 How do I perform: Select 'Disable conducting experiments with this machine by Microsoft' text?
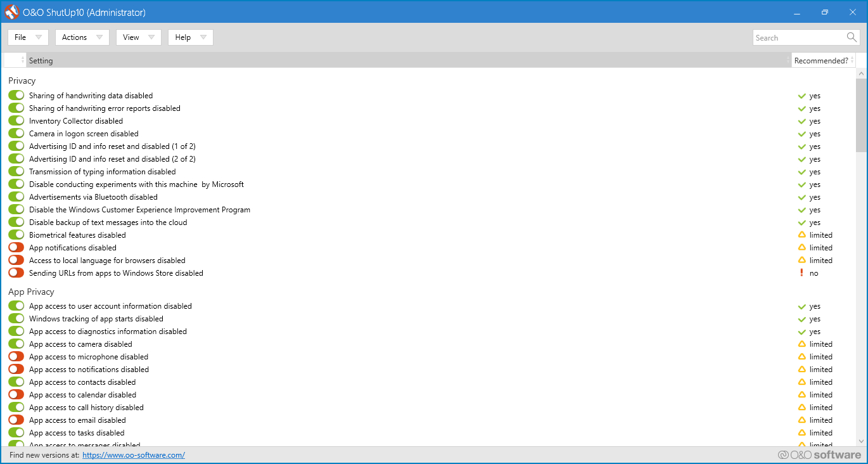click(x=136, y=184)
